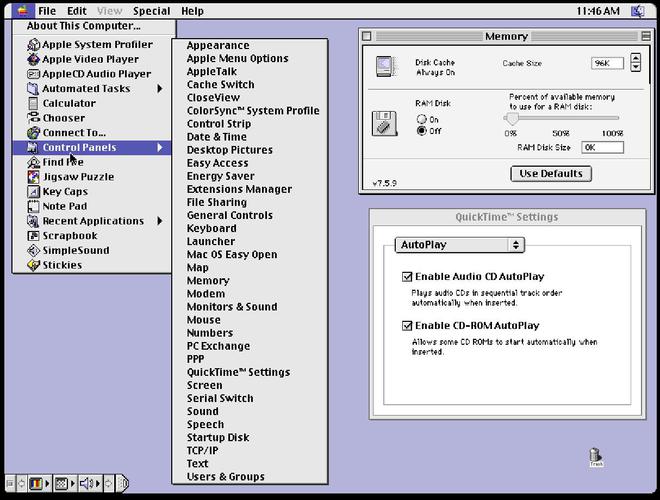Select Users & Groups control panel
The height and width of the screenshot is (500, 660).
[x=250, y=476]
